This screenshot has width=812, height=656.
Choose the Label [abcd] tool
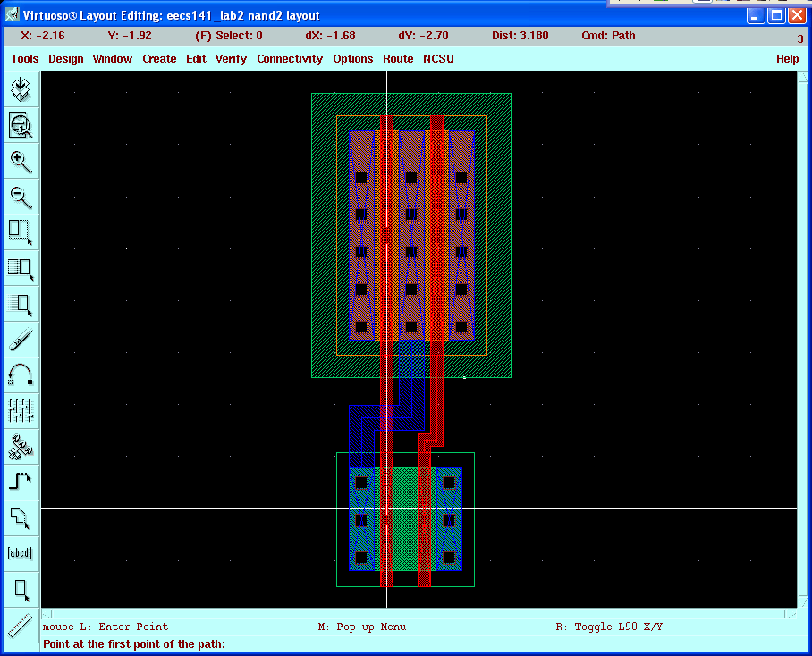(21, 553)
